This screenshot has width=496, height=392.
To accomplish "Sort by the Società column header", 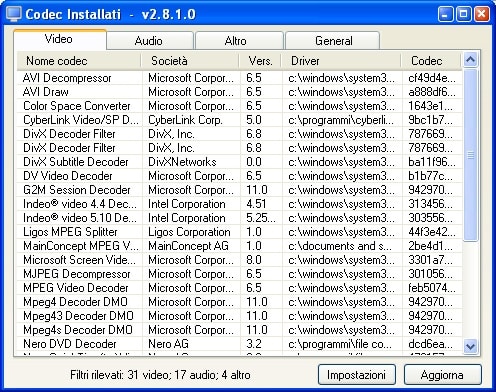I will click(x=190, y=61).
